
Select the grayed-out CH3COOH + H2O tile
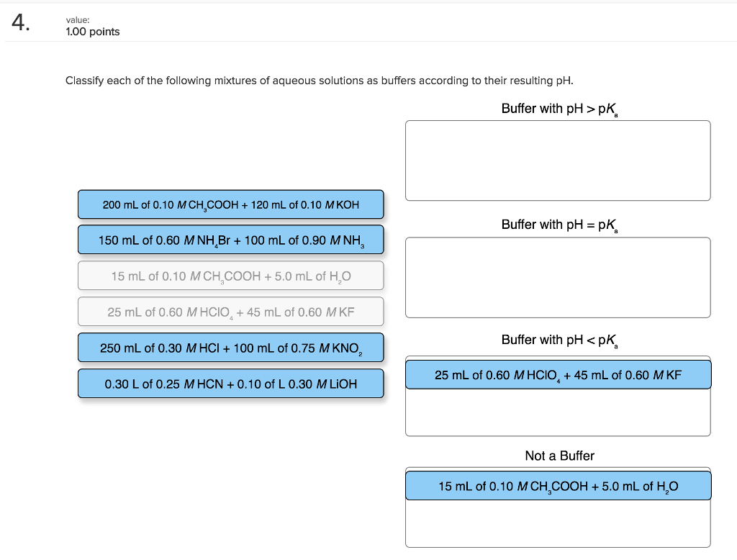[230, 276]
